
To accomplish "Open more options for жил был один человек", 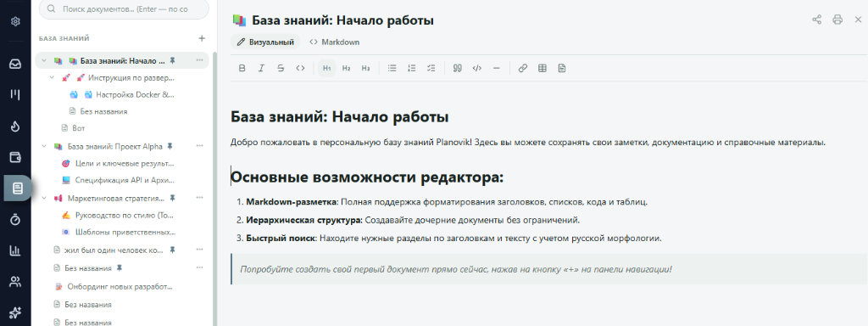I will tap(199, 250).
